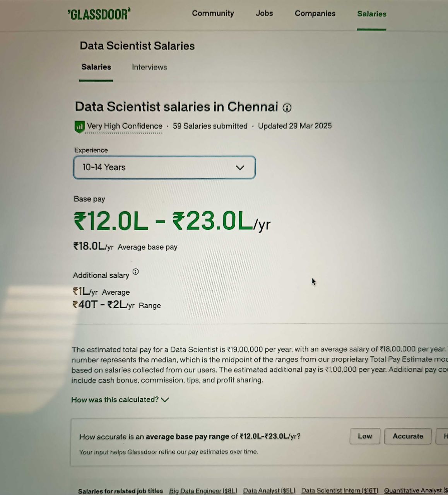Open the Community menu

tap(213, 14)
